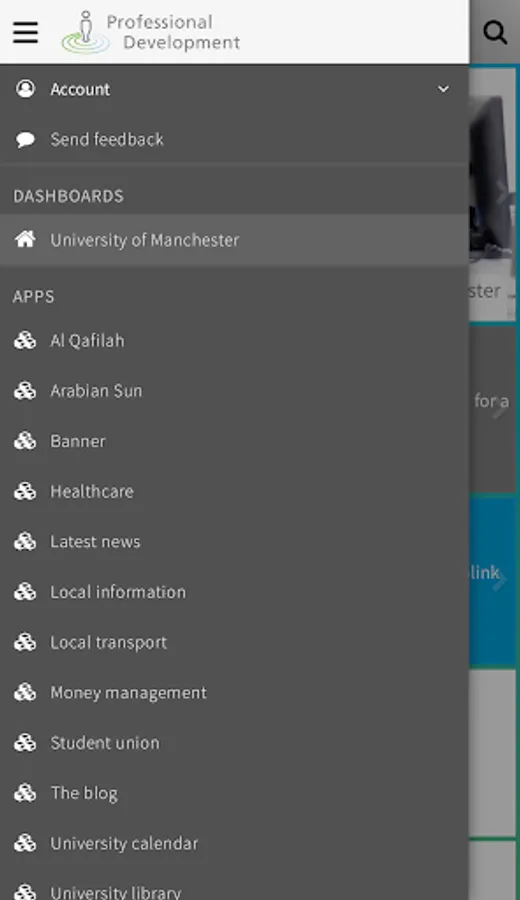The image size is (520, 900).
Task: Open University of Manchester dashboard
Action: (x=234, y=240)
